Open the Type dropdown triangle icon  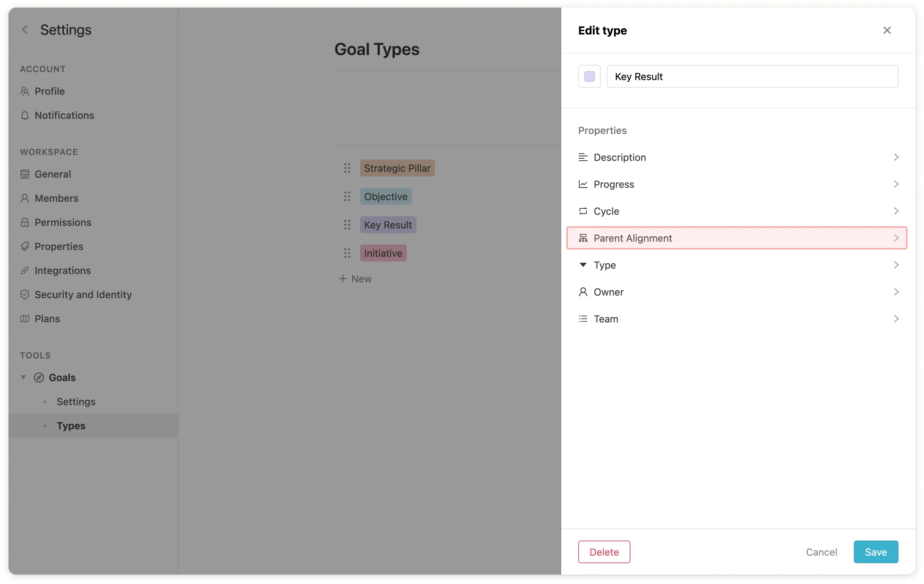(x=583, y=265)
